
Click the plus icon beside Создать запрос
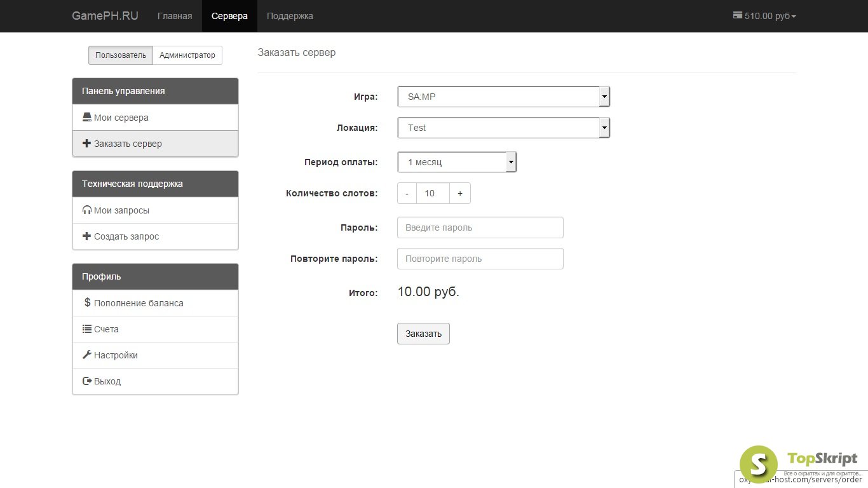pyautogui.click(x=87, y=236)
